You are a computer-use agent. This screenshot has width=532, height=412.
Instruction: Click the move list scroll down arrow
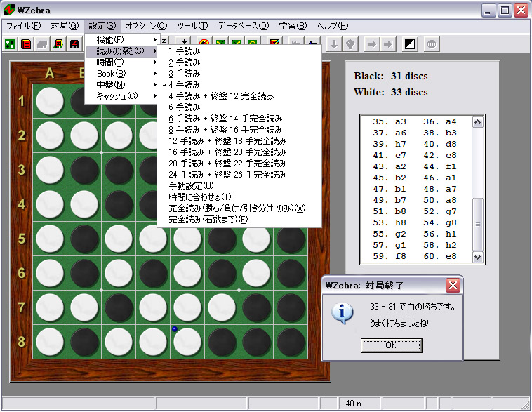pos(478,258)
